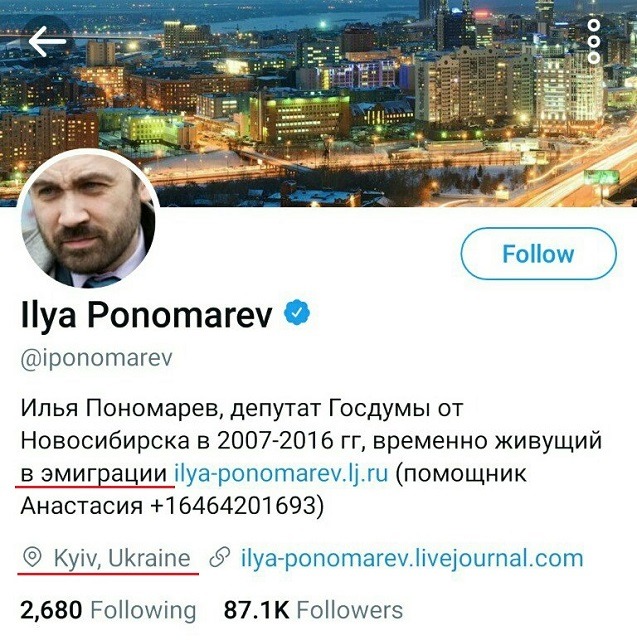
Task: Tap the word Followers
Action: 350,610
